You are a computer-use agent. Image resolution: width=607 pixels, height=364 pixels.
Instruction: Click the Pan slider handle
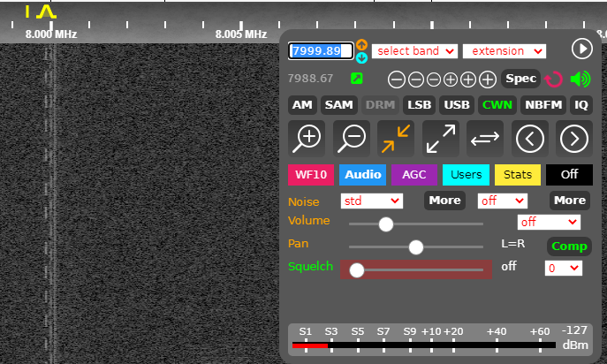[x=416, y=247]
